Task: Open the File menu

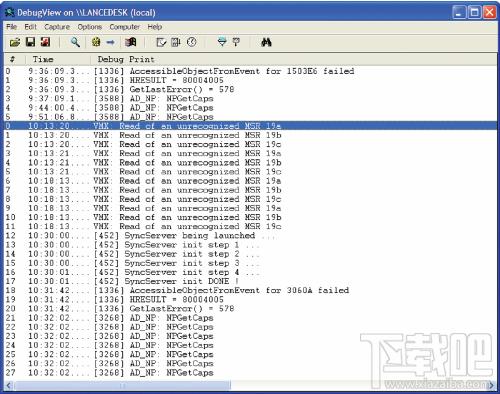Action: pos(11,27)
